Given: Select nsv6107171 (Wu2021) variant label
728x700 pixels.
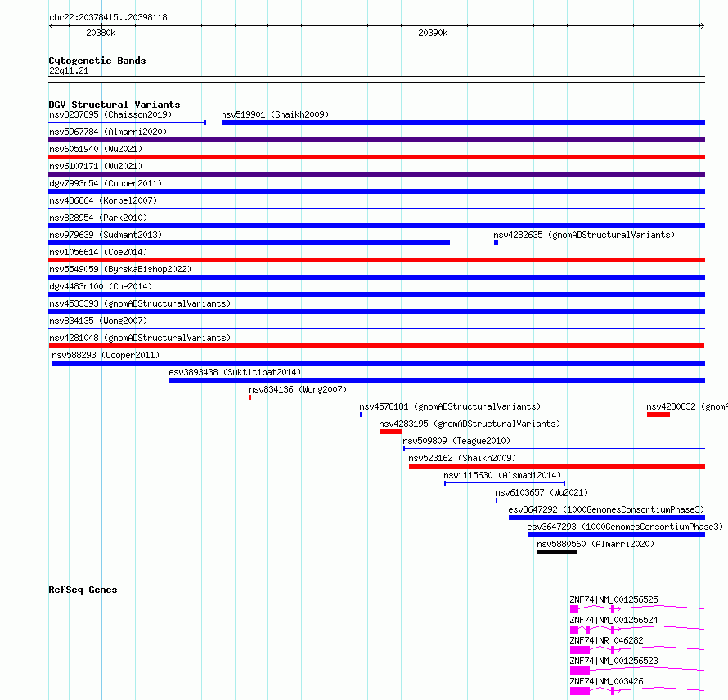Looking at the screenshot, I should pos(96,166).
